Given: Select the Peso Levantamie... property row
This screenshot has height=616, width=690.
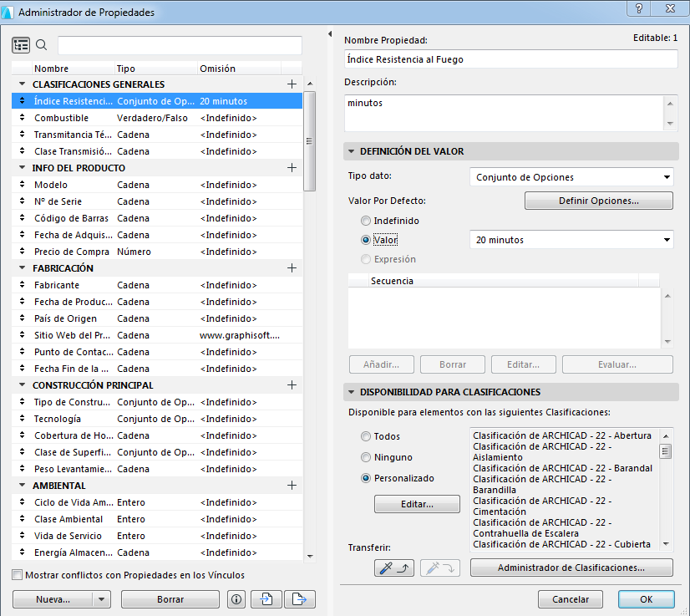Looking at the screenshot, I should (x=157, y=469).
